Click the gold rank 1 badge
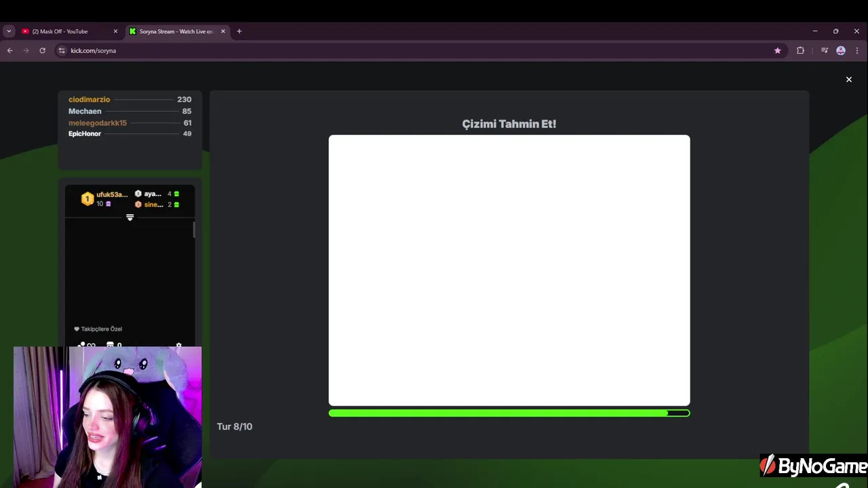Viewport: 868px width, 488px height. 87,199
